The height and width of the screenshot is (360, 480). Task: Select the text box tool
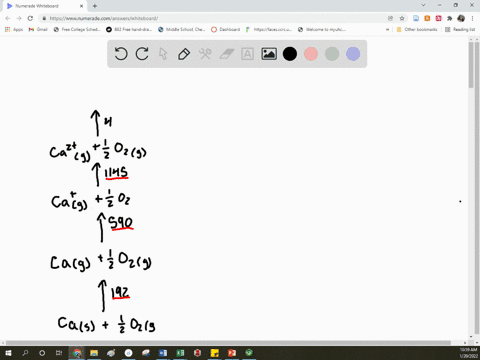click(x=247, y=54)
